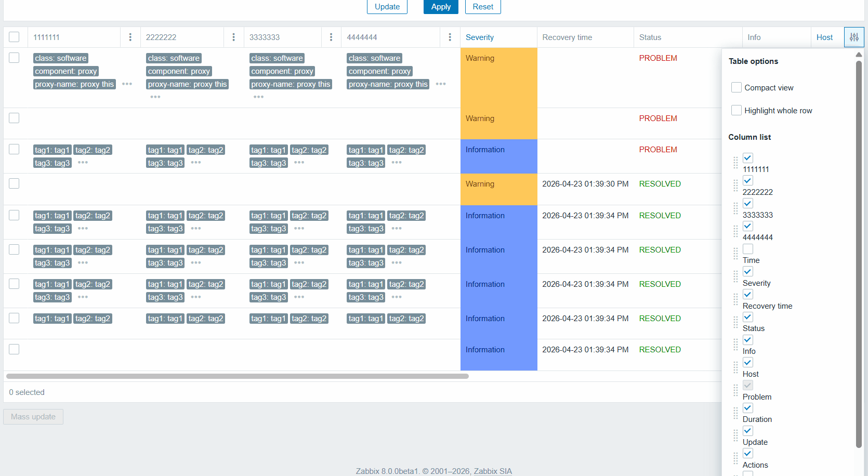The width and height of the screenshot is (868, 476).
Task: Open the kebab menu for column 3333333
Action: 331,37
